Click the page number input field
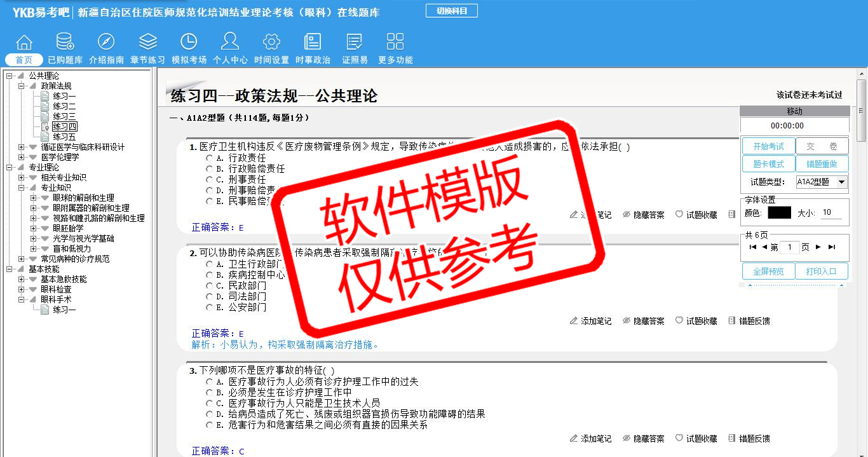868x457 pixels. (789, 247)
